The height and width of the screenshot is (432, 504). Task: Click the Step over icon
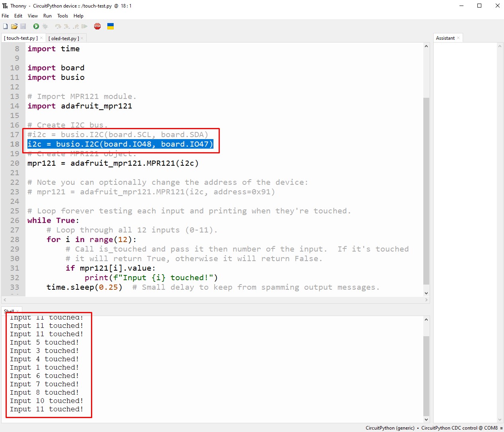(58, 26)
